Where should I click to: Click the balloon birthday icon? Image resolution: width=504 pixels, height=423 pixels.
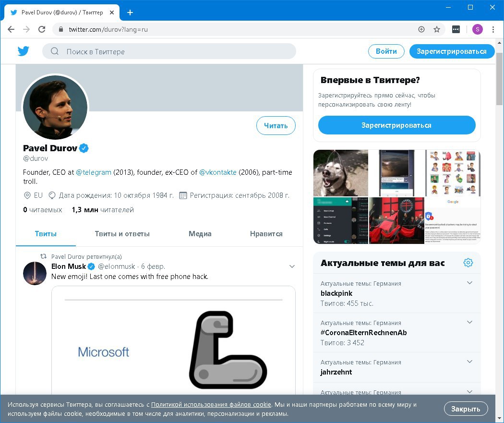click(x=52, y=195)
